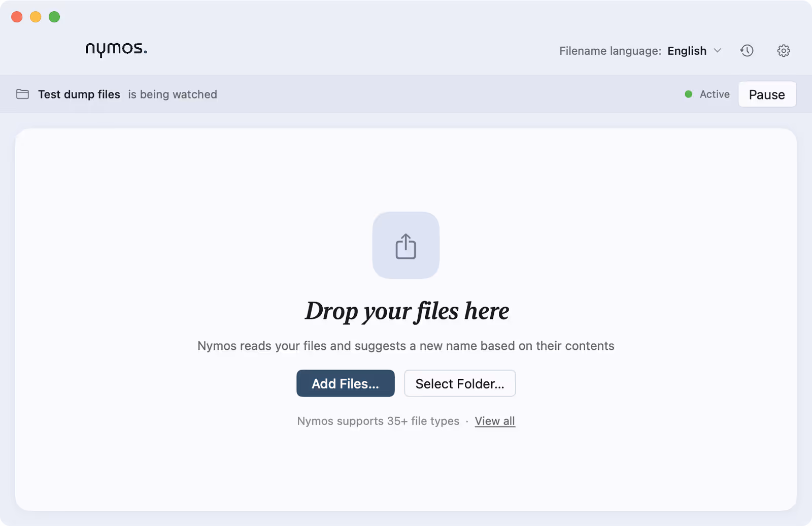812x526 pixels.
Task: Click the Nymos reads your files description
Action: [406, 346]
